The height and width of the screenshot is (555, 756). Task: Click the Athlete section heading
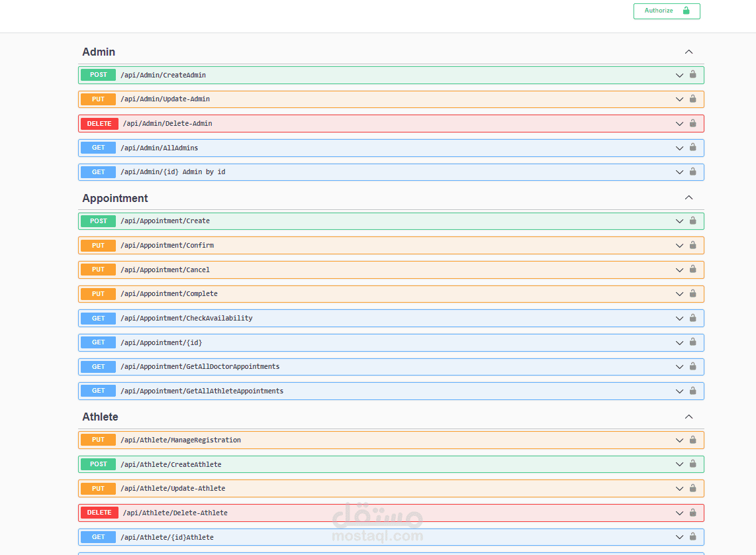(100, 417)
